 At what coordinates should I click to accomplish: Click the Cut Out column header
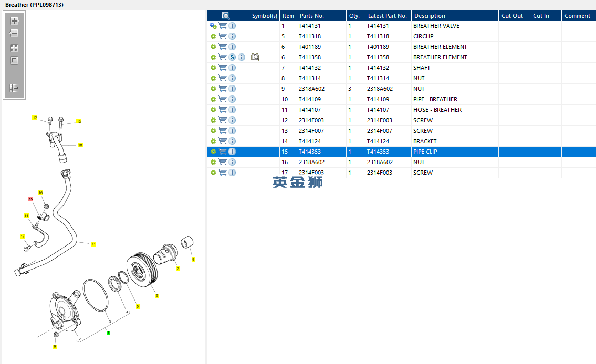[x=514, y=16]
